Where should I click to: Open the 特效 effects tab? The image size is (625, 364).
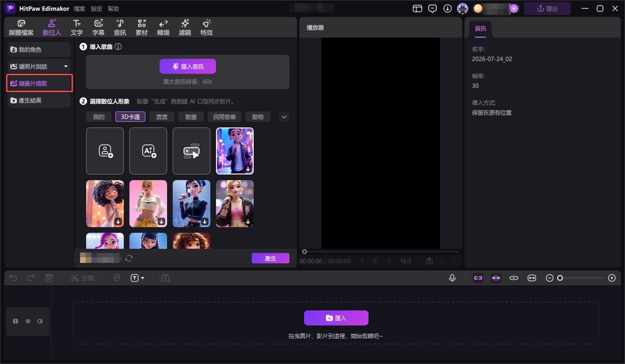coord(207,28)
